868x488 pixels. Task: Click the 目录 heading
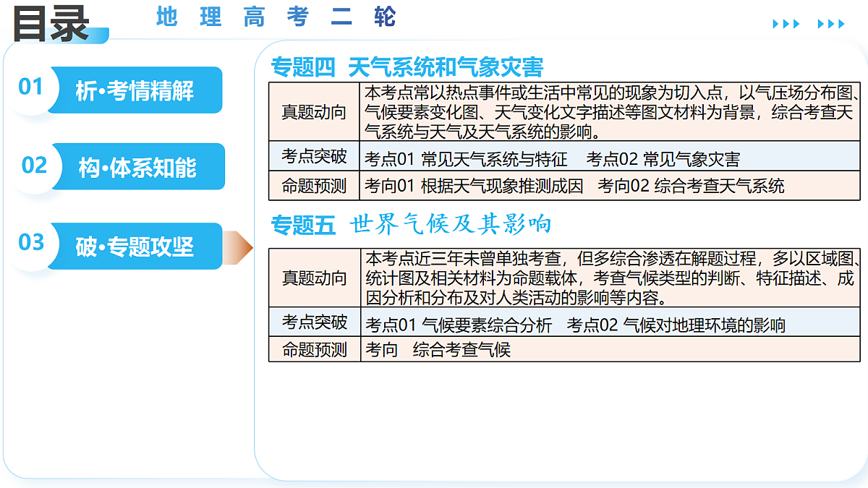(x=51, y=23)
